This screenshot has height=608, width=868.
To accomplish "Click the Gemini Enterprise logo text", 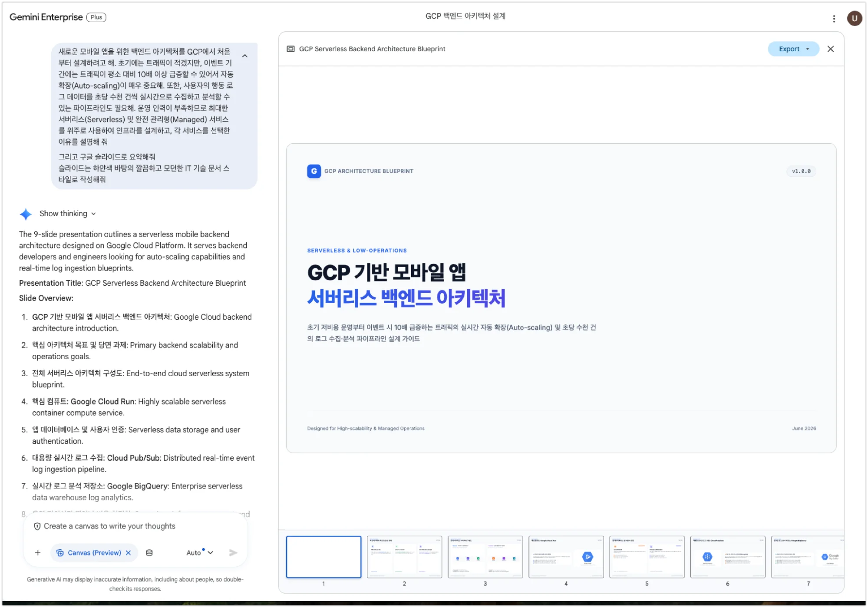I will [46, 17].
